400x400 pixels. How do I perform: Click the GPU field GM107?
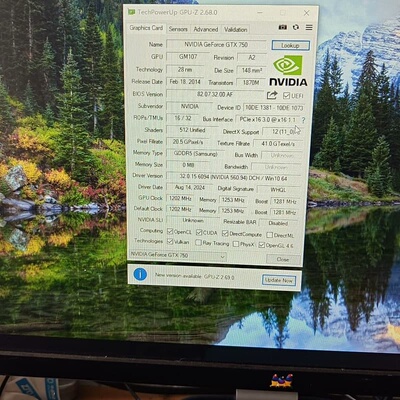pyautogui.click(x=188, y=57)
